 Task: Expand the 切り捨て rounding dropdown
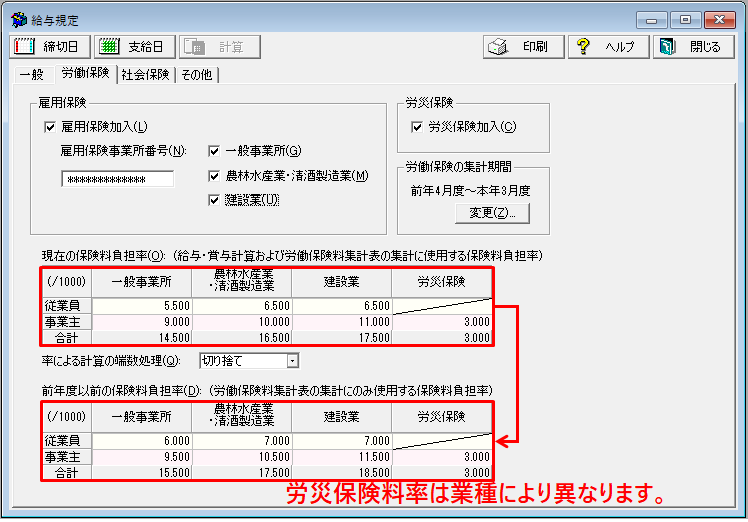[292, 360]
